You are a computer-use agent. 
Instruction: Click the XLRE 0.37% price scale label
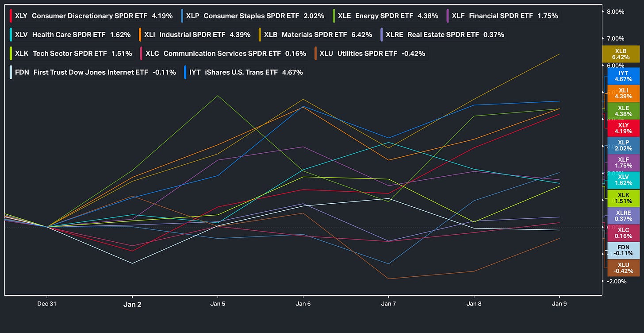623,215
